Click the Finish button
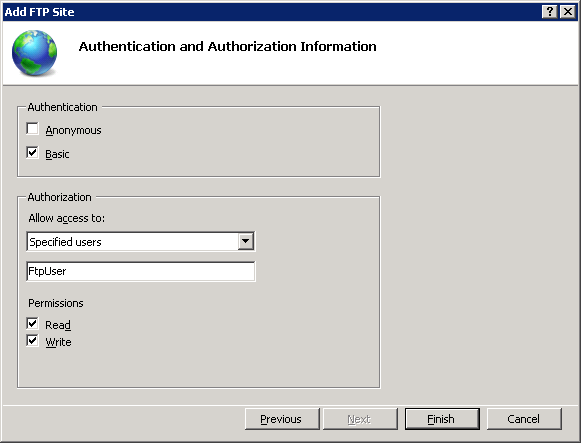The height and width of the screenshot is (443, 581). point(442,419)
